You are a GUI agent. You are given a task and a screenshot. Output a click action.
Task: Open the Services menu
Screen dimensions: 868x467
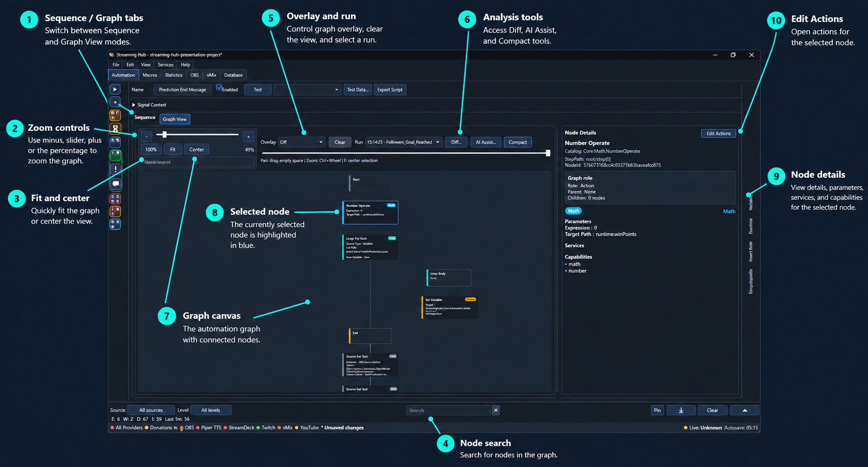(165, 64)
